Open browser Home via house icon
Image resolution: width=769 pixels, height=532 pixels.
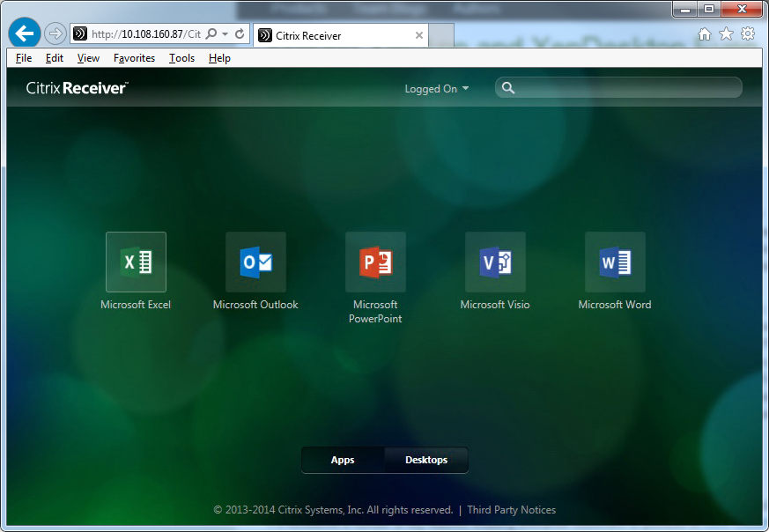[704, 34]
